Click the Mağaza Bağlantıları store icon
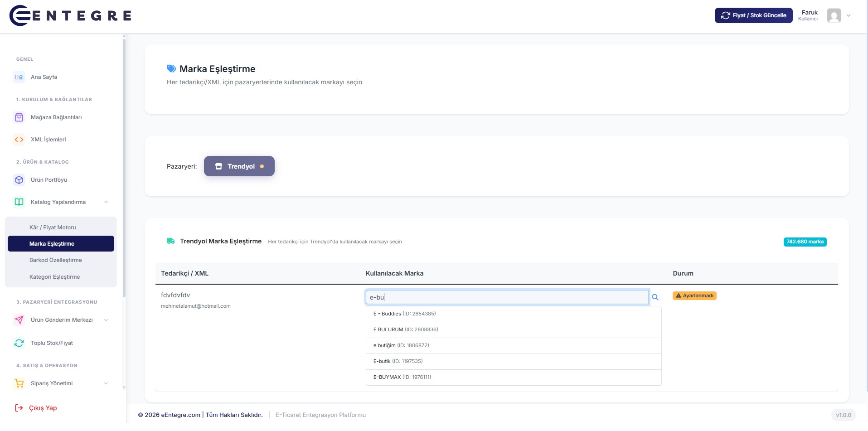 19,117
